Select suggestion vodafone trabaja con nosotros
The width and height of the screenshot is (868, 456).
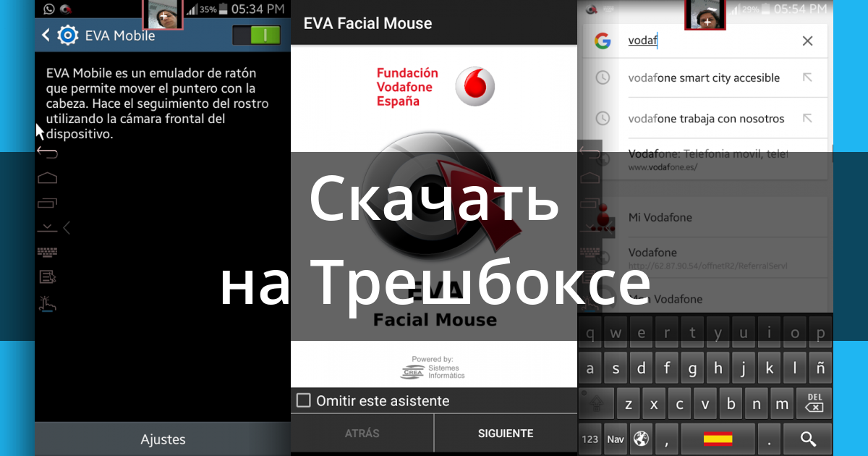pos(706,118)
